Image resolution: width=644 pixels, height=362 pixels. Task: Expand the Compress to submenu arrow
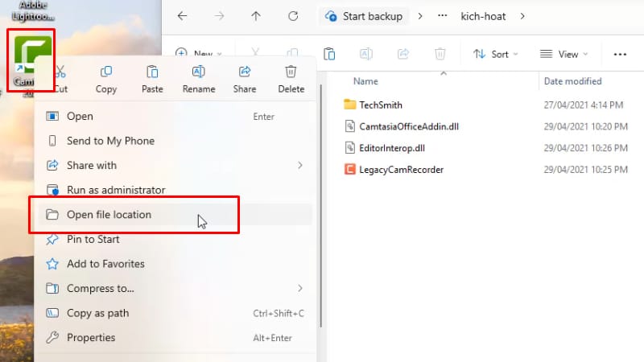pos(300,288)
